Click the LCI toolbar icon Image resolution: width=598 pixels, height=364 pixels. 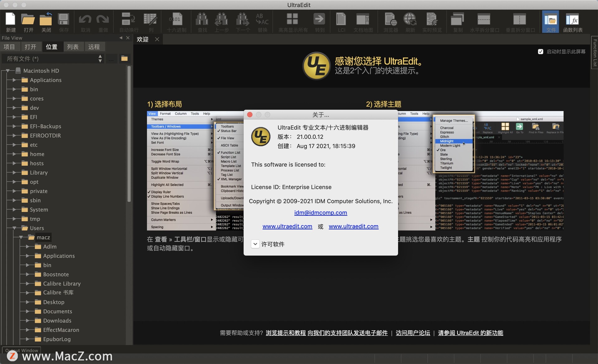tap(341, 22)
